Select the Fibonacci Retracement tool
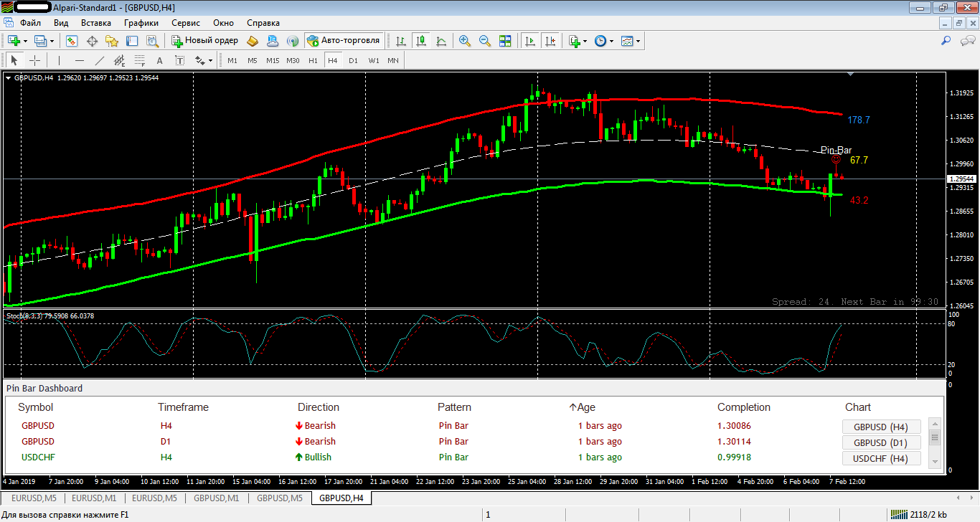The height and width of the screenshot is (522, 980). pyautogui.click(x=140, y=60)
